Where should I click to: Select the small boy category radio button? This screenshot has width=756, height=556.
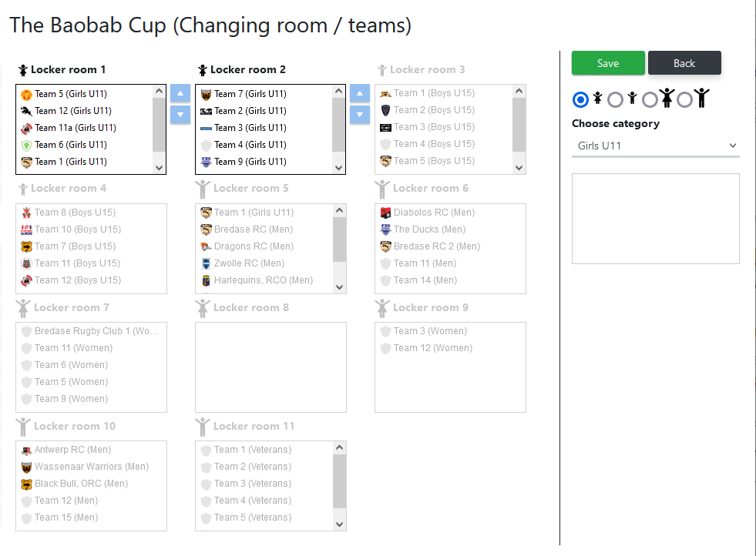(x=615, y=99)
